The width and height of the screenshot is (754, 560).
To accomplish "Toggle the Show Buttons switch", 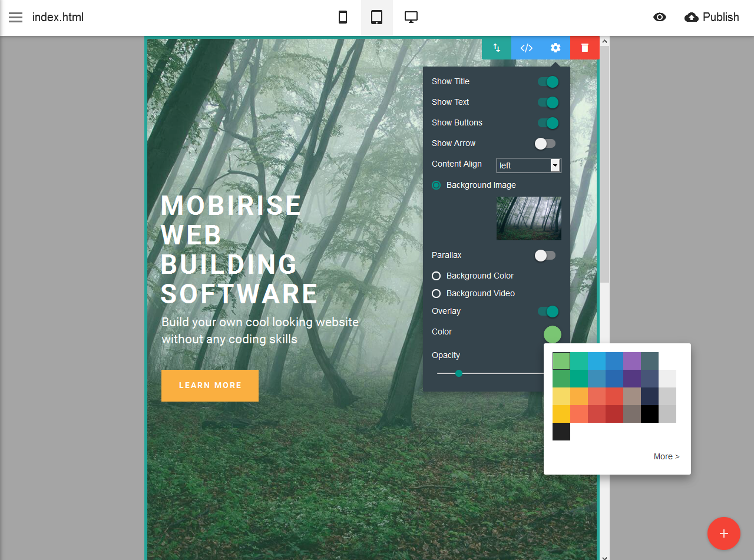I will pos(548,123).
